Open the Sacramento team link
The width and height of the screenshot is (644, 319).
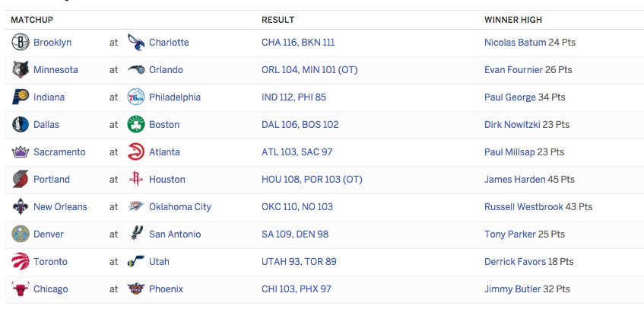[x=59, y=152]
